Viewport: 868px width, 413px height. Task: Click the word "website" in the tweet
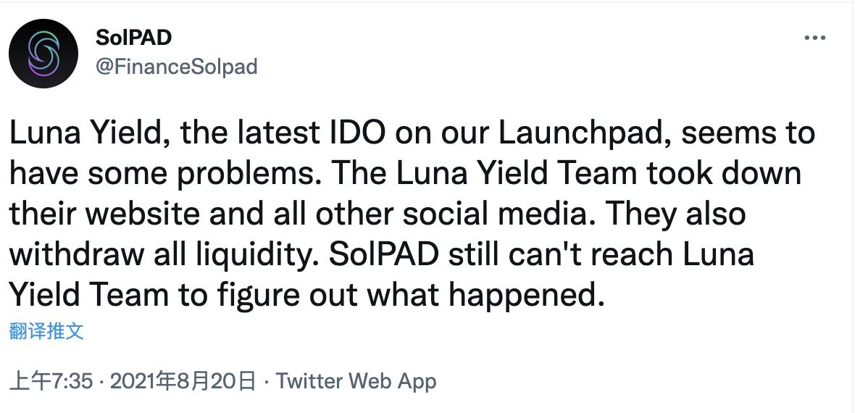click(150, 215)
